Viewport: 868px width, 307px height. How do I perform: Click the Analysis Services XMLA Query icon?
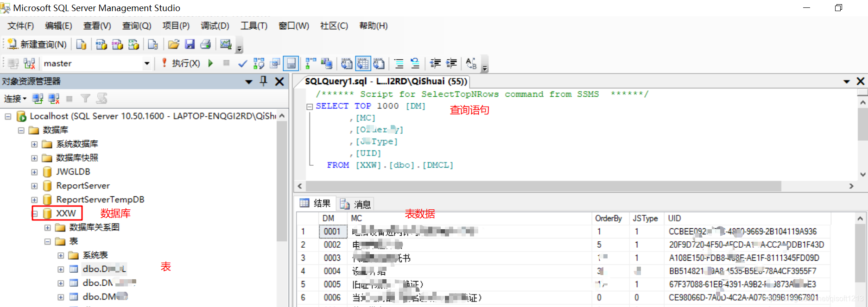133,44
